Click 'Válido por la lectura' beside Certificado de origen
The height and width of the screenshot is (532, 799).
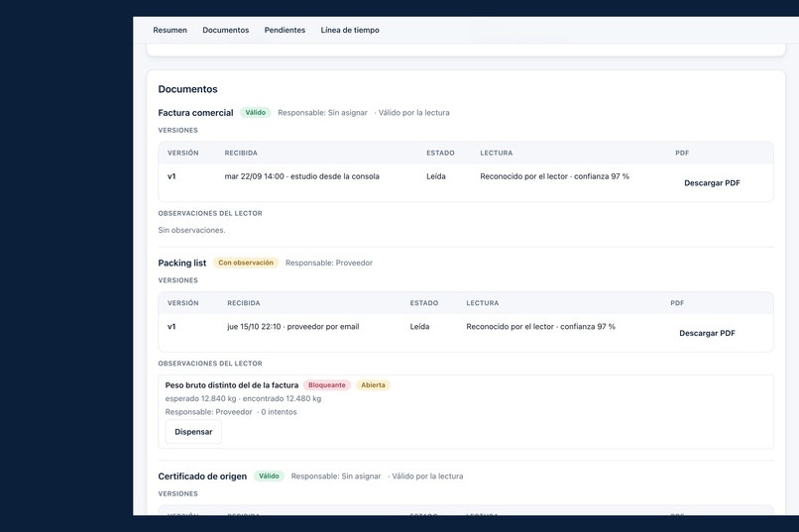pyautogui.click(x=427, y=476)
